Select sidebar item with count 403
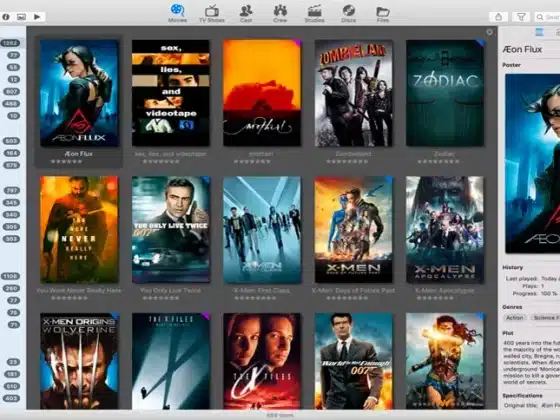This screenshot has height=420, width=560. pyautogui.click(x=11, y=398)
